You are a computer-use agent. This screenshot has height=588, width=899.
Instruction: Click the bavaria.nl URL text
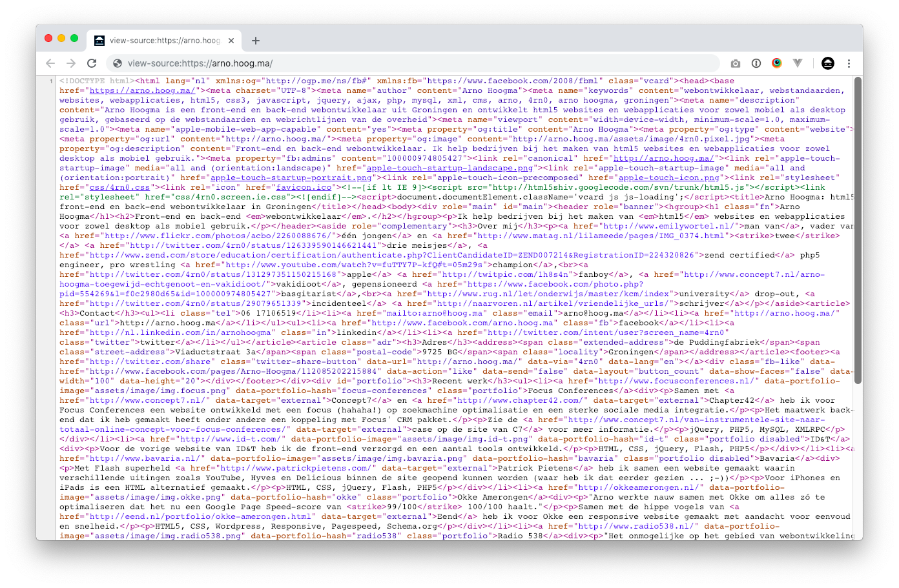point(145,459)
